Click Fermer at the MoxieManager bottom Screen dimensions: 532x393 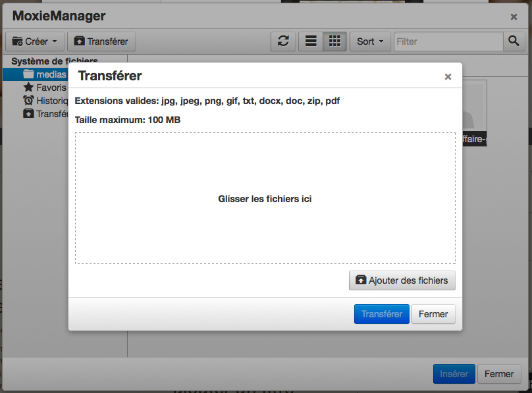(x=499, y=374)
